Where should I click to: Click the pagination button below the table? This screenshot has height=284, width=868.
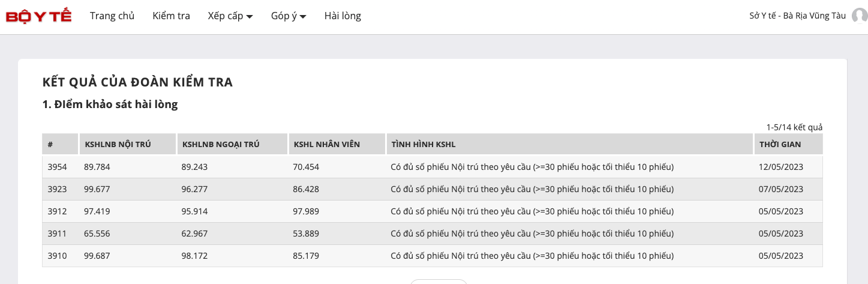click(x=438, y=281)
